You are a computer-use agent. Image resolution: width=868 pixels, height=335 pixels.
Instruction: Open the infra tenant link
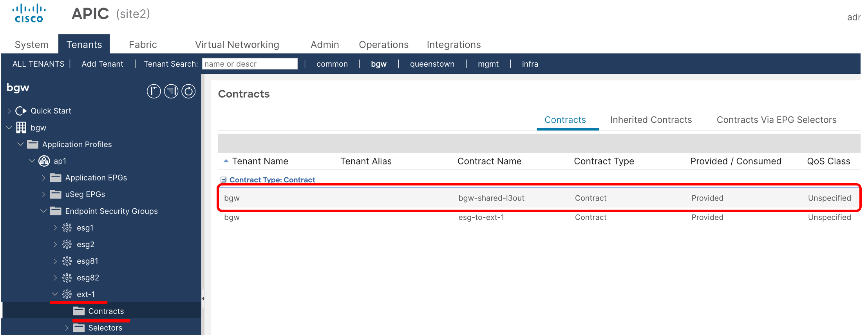pyautogui.click(x=530, y=64)
